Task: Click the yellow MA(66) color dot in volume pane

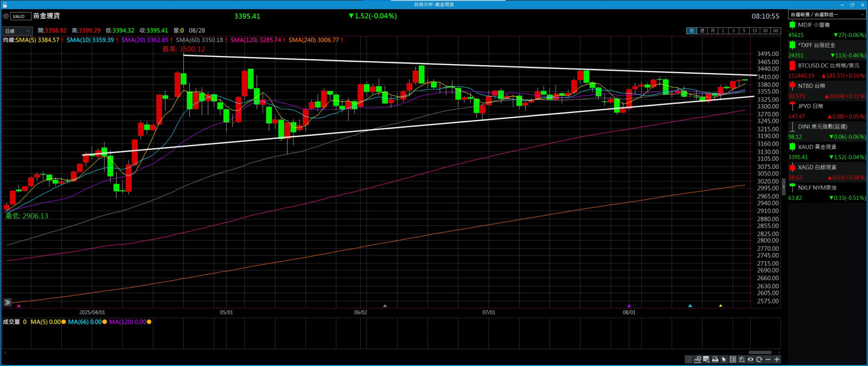Action: coord(105,322)
